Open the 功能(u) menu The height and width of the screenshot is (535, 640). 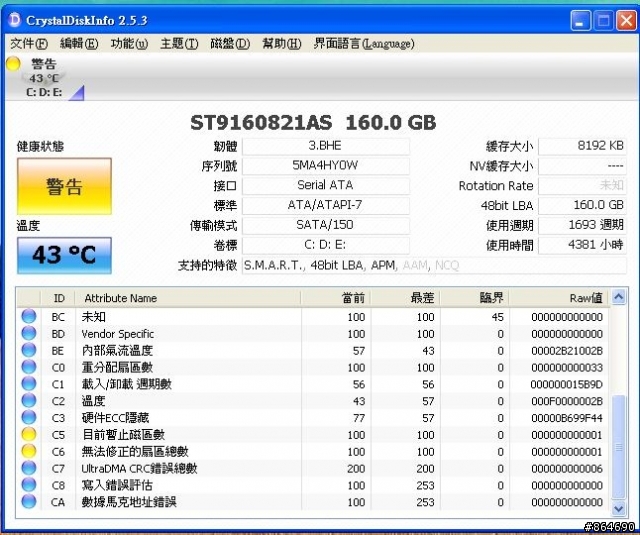click(x=129, y=43)
